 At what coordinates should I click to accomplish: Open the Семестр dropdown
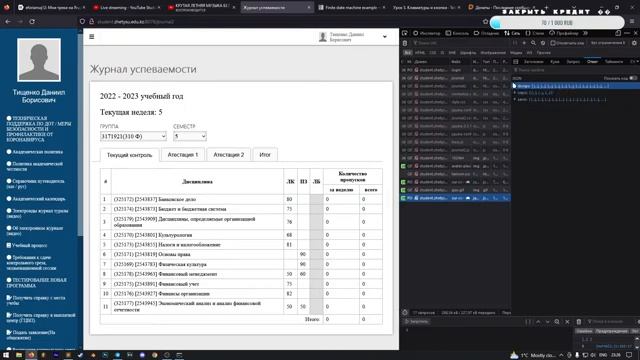coord(190,136)
